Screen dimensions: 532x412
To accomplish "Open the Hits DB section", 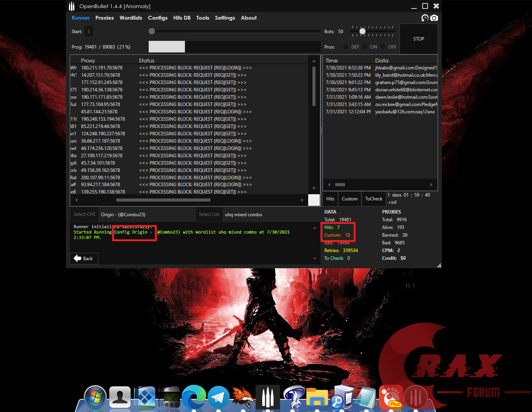I will pos(181,18).
